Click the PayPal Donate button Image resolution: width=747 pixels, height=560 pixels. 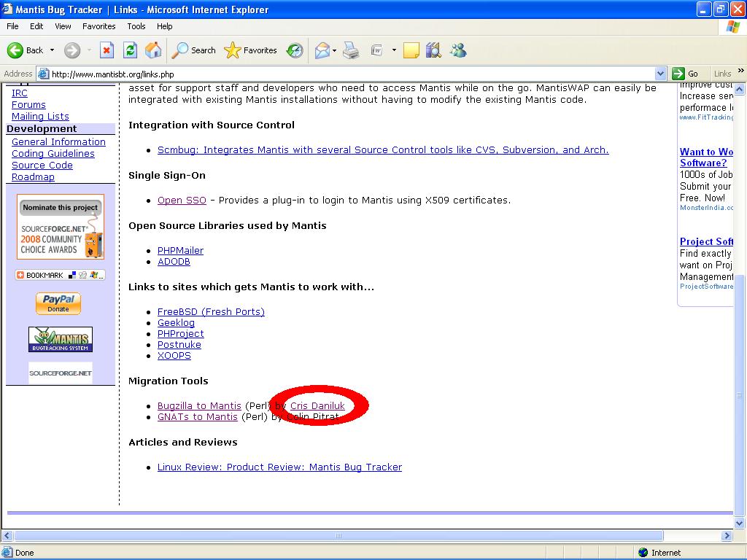pyautogui.click(x=58, y=303)
